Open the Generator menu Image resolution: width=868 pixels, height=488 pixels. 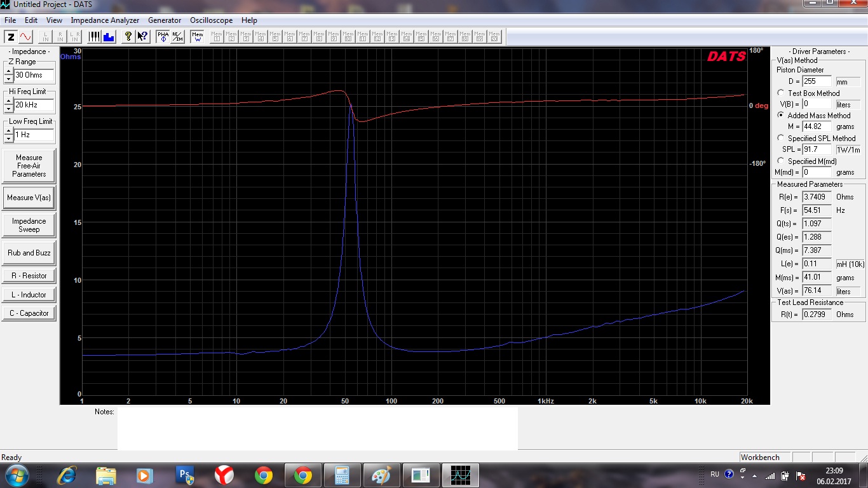click(165, 20)
